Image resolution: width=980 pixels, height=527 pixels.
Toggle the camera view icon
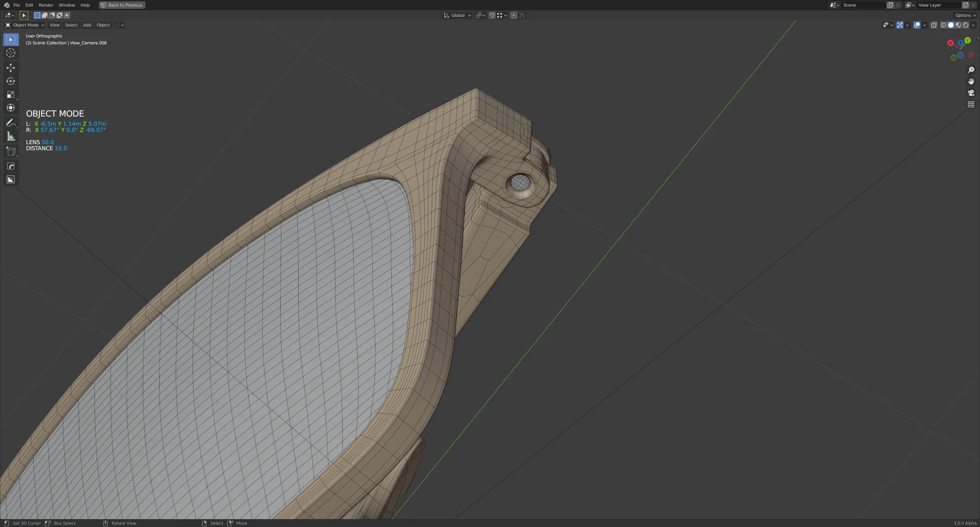point(971,93)
